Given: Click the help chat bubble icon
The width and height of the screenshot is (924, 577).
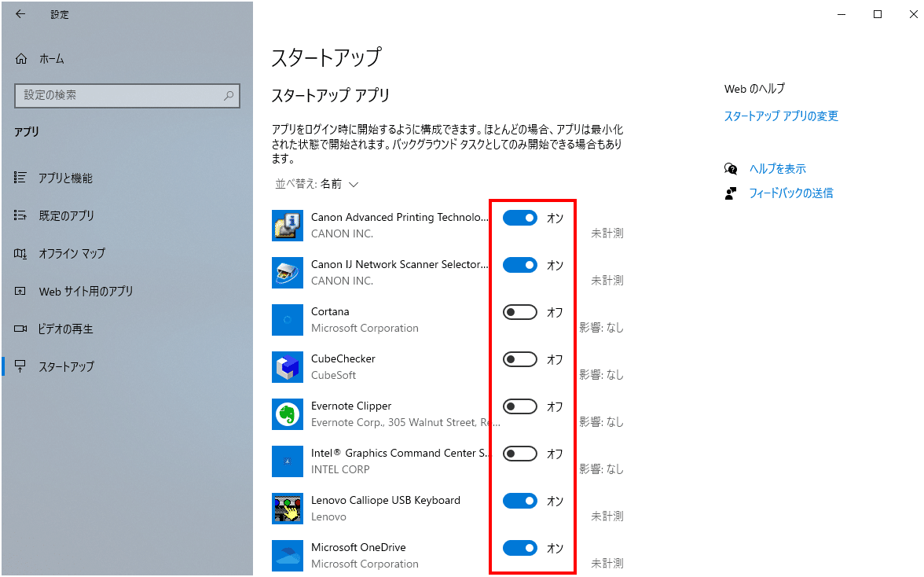Looking at the screenshot, I should [731, 169].
